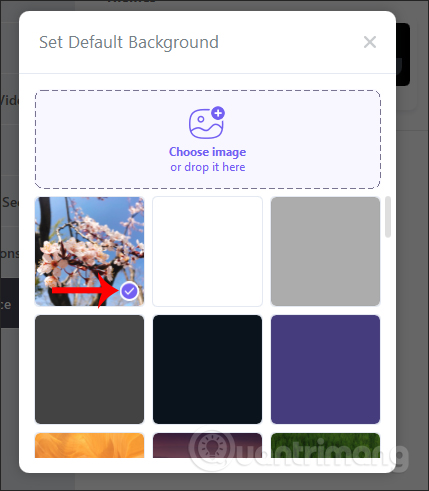The image size is (429, 491).
Task: Pick the dark plum gradient thumbnail
Action: (x=207, y=445)
